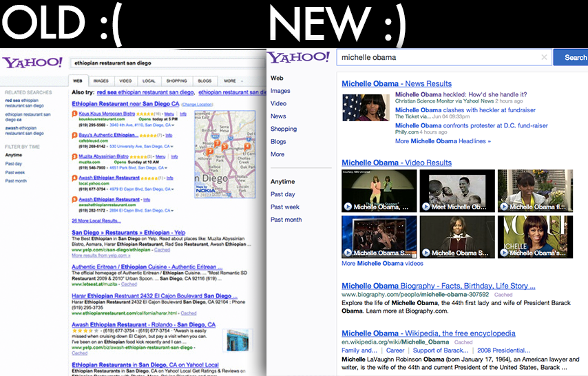Screen dimensions: 588x376
Task: Open 'confronts protester at D.C. fund-raiser' headline
Action: click(472, 126)
